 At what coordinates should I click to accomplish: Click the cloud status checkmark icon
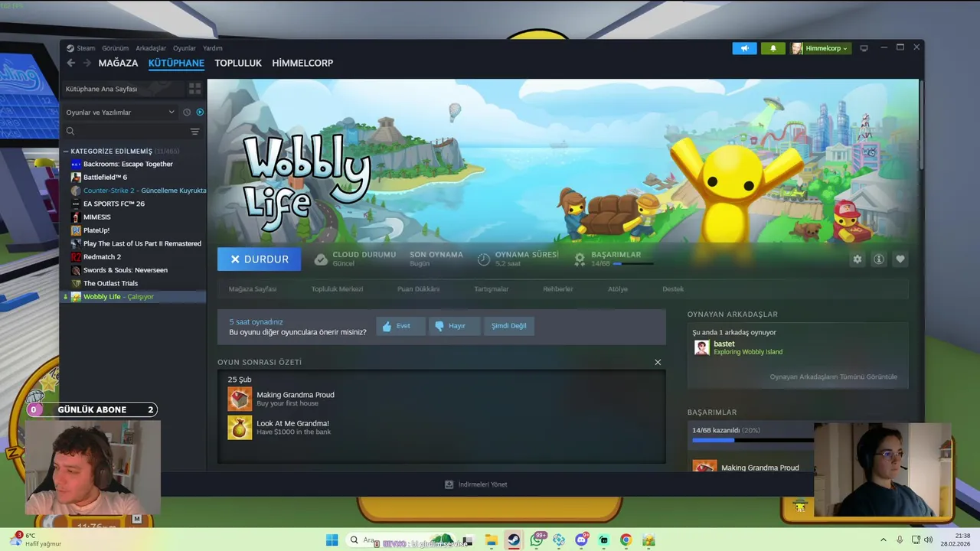(x=321, y=259)
